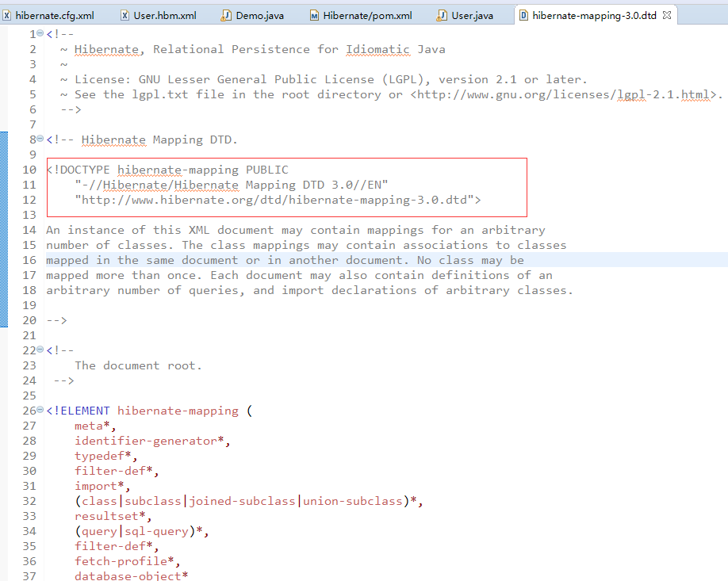This screenshot has width=728, height=581.
Task: Switch to the Demo.java tab
Action: click(x=254, y=15)
